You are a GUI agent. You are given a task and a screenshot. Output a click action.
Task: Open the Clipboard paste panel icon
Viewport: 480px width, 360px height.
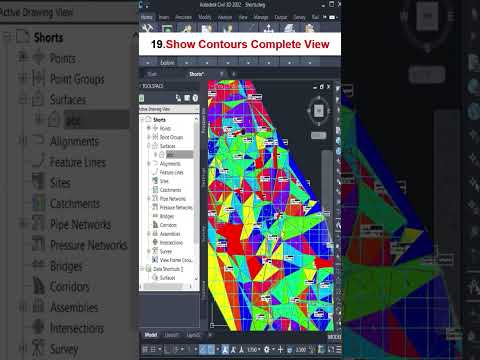pos(310,29)
